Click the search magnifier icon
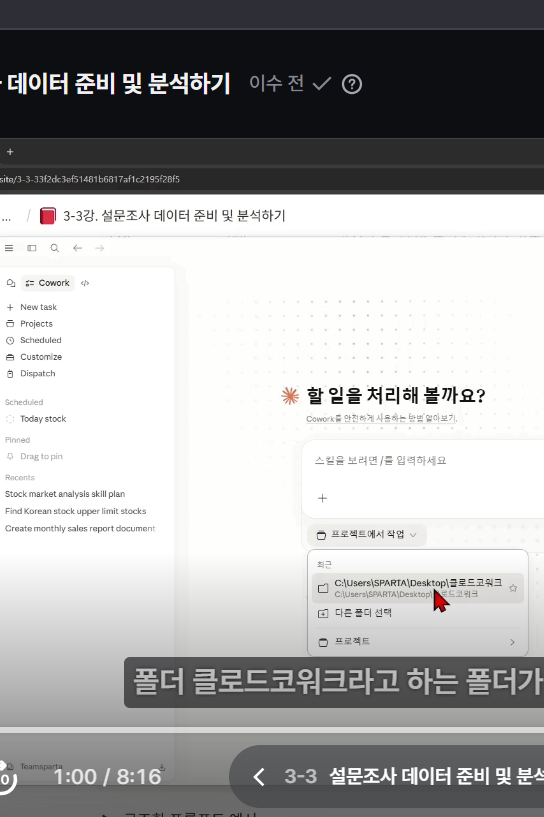Viewport: 544px width, 817px height. 55,248
